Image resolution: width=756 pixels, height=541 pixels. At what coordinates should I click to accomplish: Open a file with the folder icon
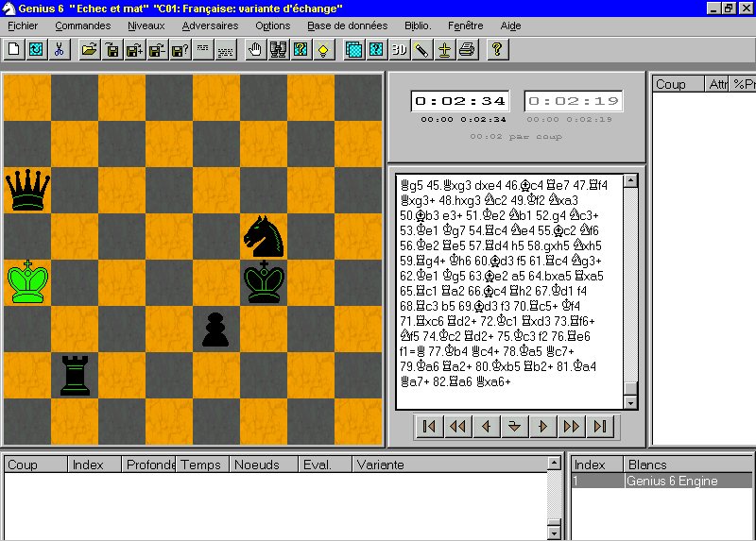[x=89, y=50]
